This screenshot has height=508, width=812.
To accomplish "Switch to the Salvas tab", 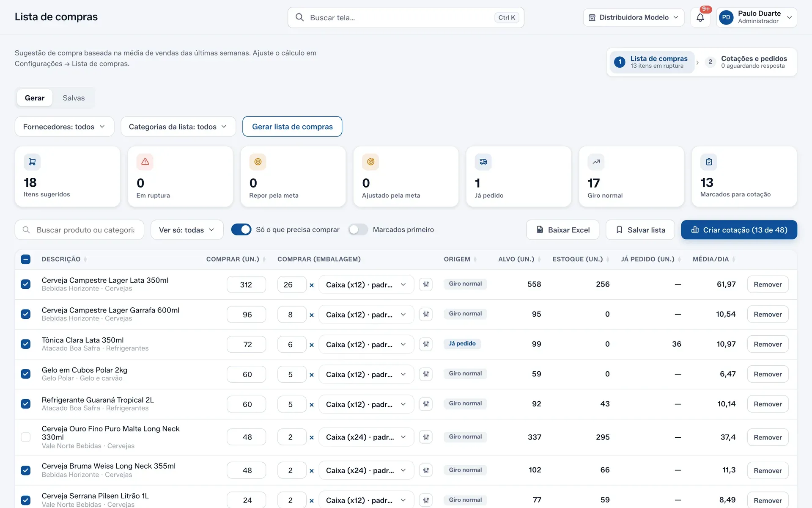I will [74, 98].
